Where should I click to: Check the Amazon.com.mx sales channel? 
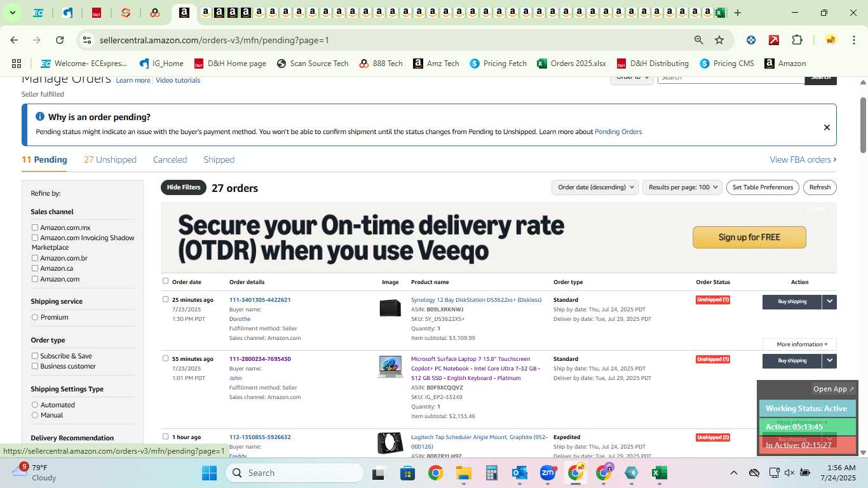(35, 227)
